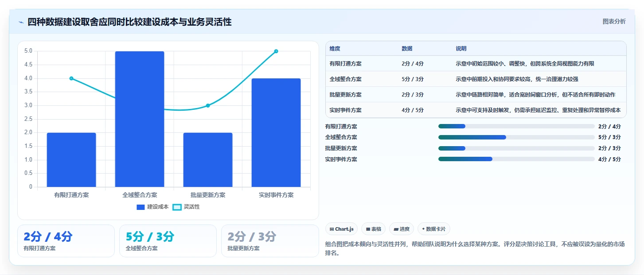
Task: Click the blue 建设成本 legend swatch
Action: click(141, 207)
